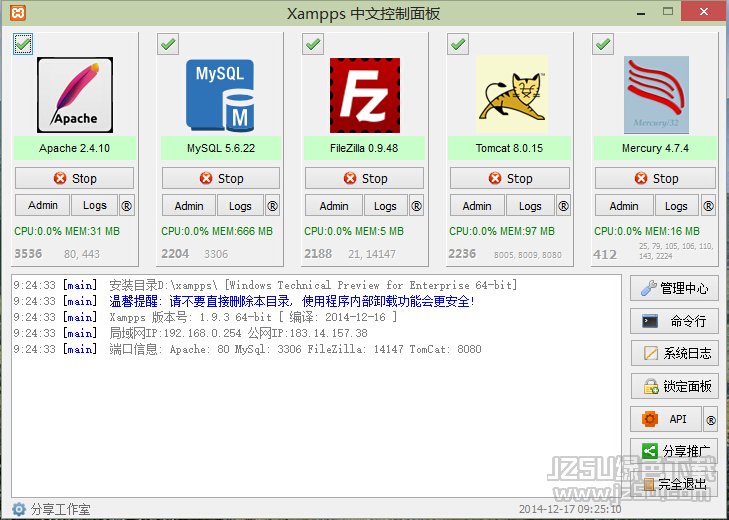729x520 pixels.
Task: Stop the Mercury service
Action: click(x=656, y=178)
